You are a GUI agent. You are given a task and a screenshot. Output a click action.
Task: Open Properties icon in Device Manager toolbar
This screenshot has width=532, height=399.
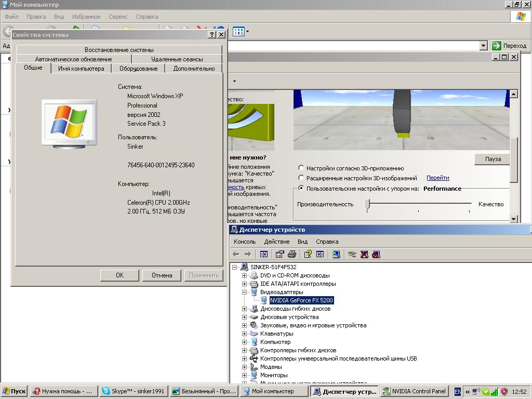click(x=280, y=254)
